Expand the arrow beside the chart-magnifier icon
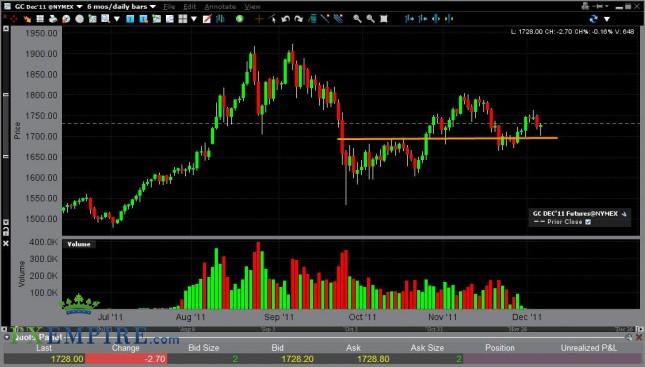This screenshot has width=645, height=367. 116,19
